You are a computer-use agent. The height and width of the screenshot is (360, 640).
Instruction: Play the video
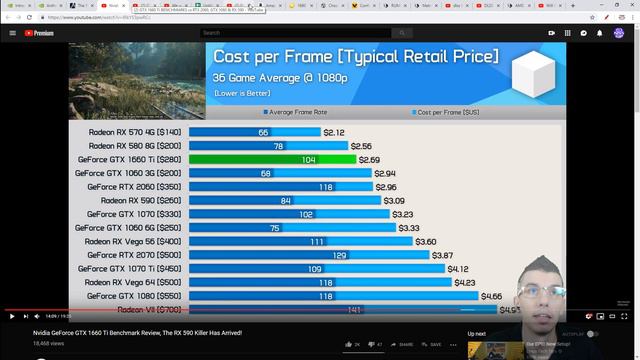[12, 316]
